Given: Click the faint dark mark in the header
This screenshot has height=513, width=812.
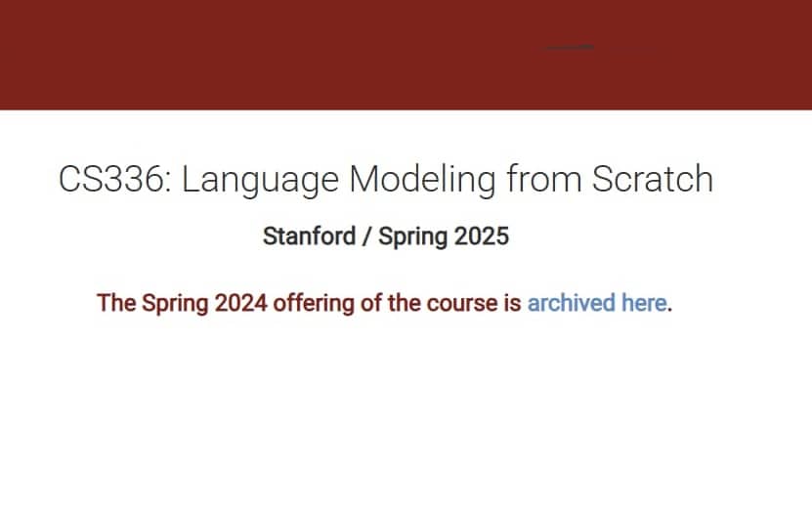Looking at the screenshot, I should 570,47.
